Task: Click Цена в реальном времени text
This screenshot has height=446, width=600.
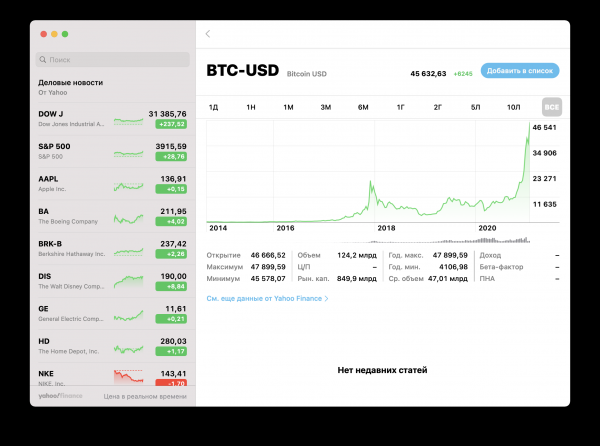Action: click(x=145, y=397)
